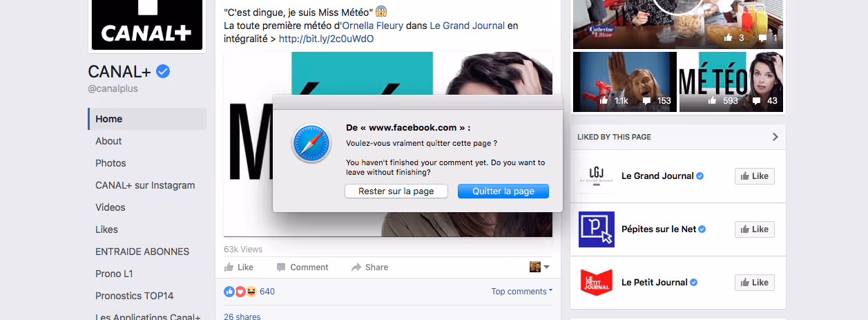Click the Safari compass icon in dialog
Image resolution: width=868 pixels, height=320 pixels.
coord(311,143)
